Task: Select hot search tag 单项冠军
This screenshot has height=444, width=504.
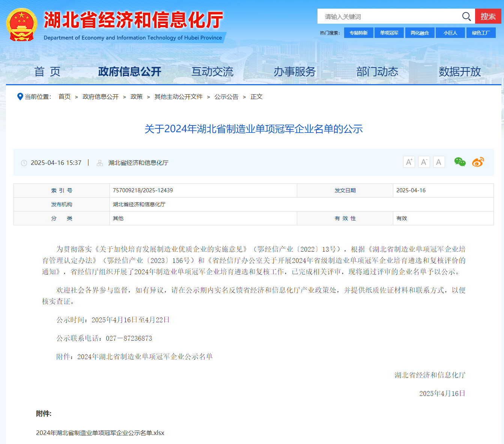Action: tap(389, 33)
